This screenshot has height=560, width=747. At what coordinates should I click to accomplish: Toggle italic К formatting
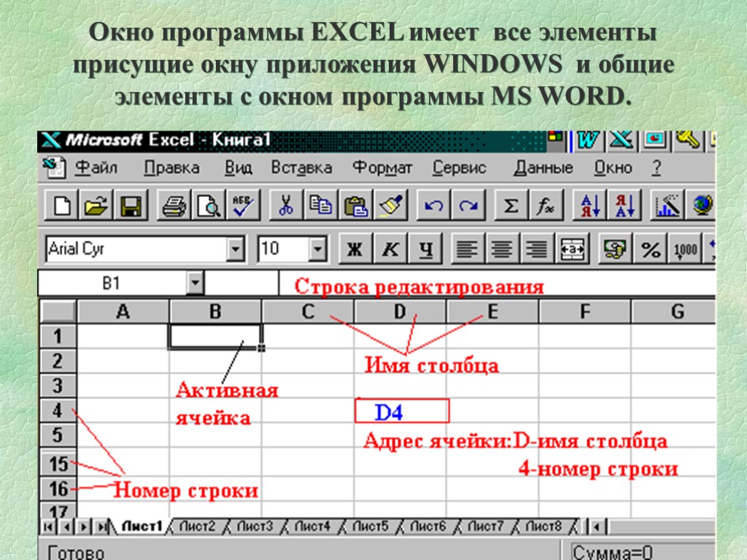tap(391, 249)
